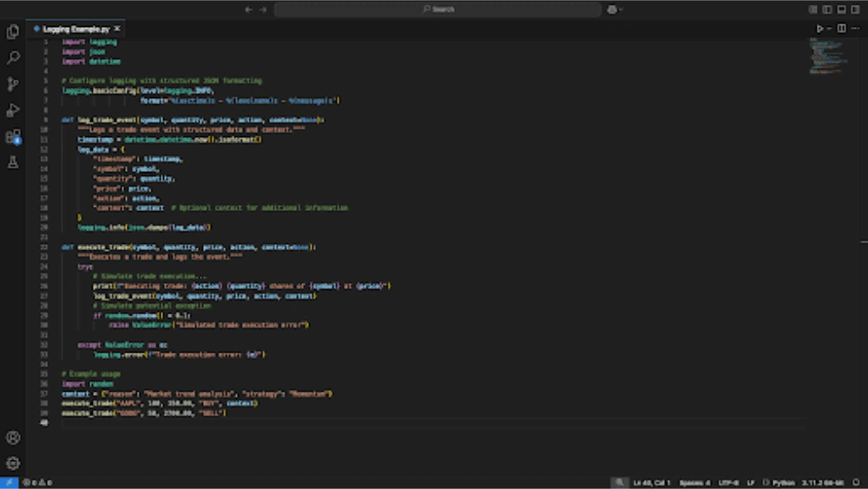The width and height of the screenshot is (868, 489).
Task: Open the Copilot dropdown arrow
Action: pyautogui.click(x=621, y=10)
